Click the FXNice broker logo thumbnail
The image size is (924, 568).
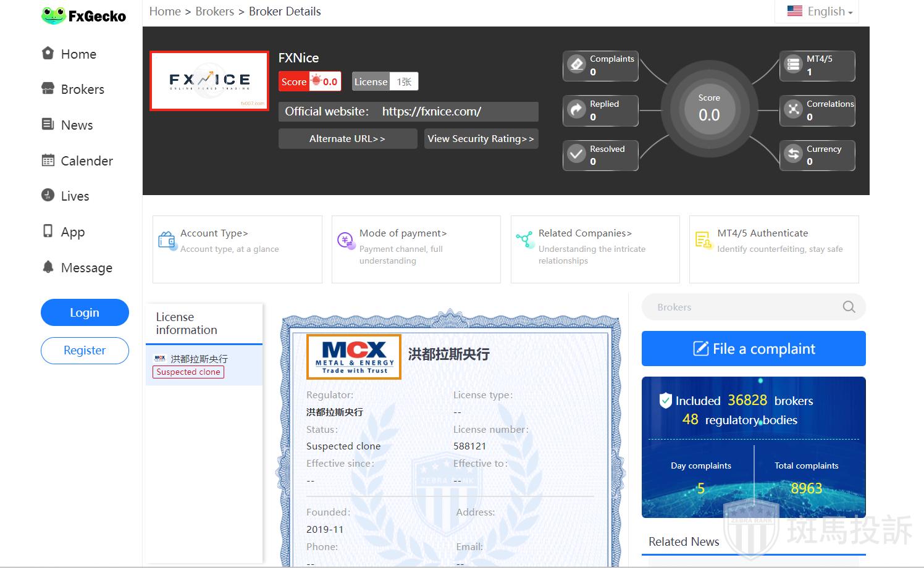coord(209,81)
